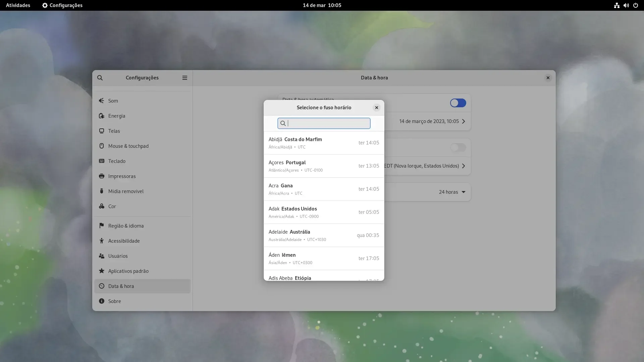
Task: Click the search icon in Configurações sidebar header
Action: pos(100,78)
